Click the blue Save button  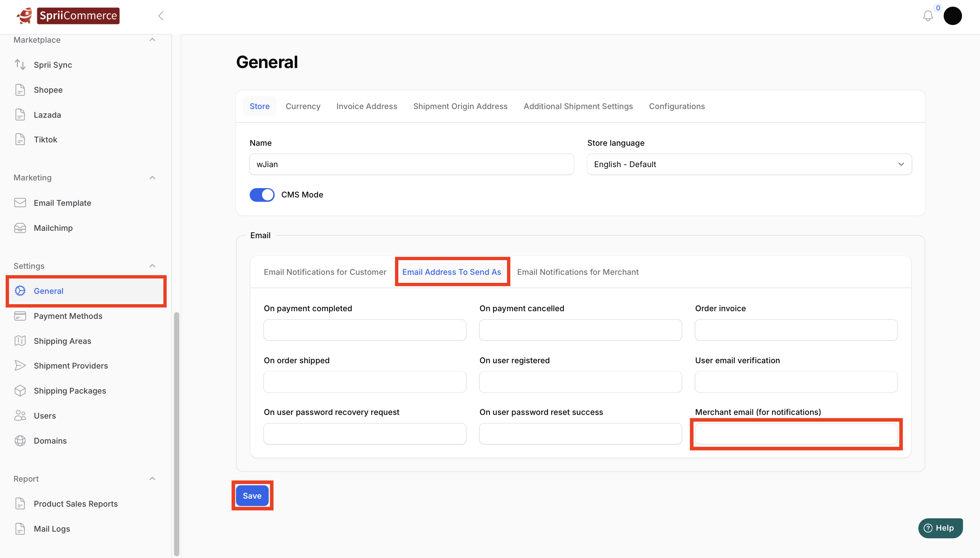point(252,496)
